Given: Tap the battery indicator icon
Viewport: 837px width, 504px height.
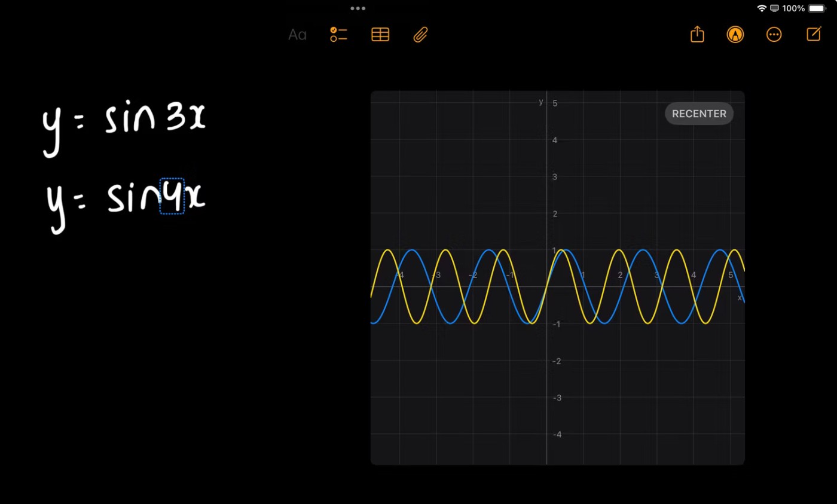Looking at the screenshot, I should pos(817,8).
